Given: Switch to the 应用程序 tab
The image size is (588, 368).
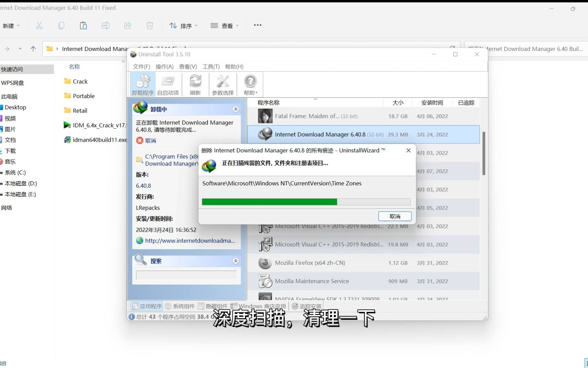Looking at the screenshot, I should pos(147,306).
